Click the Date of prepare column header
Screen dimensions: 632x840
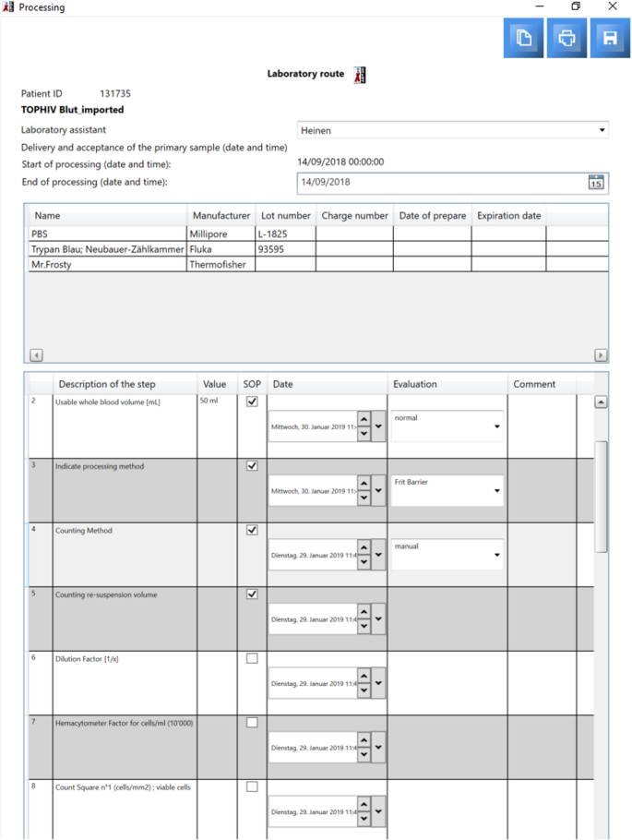click(432, 216)
